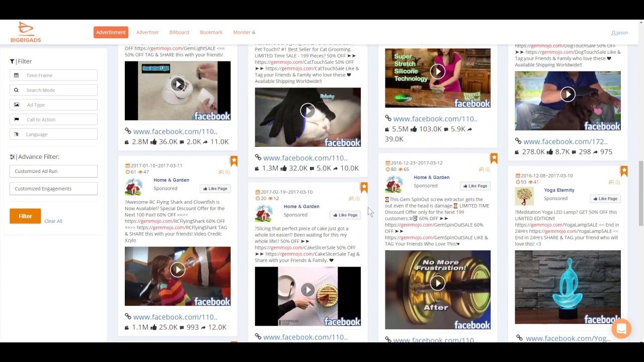Screen dimensions: 644x362
Task: Play the RC Flying Shark video
Action: [x=178, y=269]
